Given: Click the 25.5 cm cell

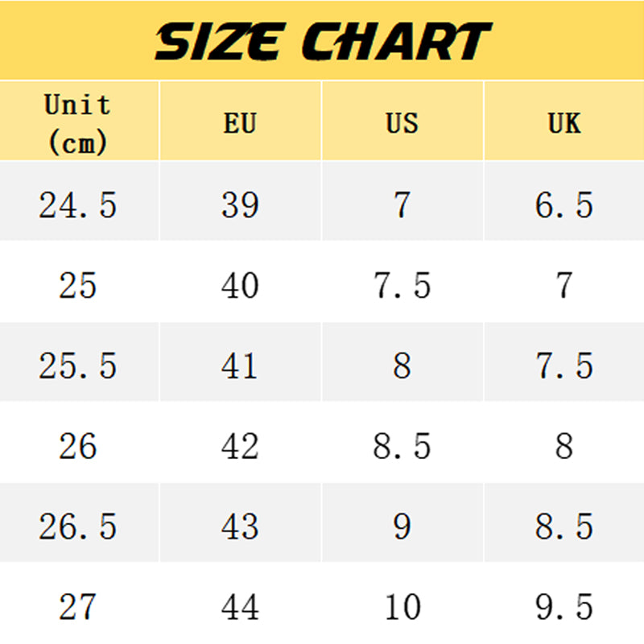Looking at the screenshot, I should pos(79,361).
